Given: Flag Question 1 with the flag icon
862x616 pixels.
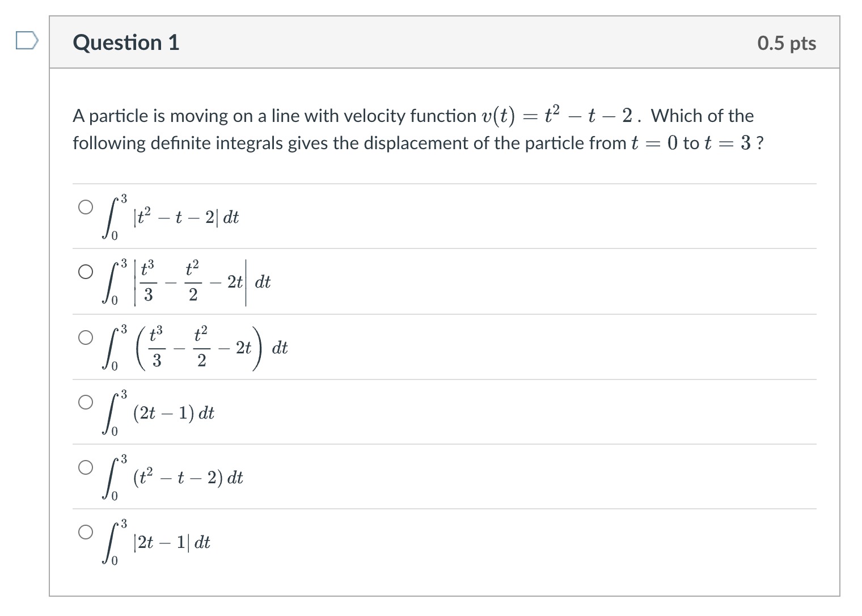Looking at the screenshot, I should [x=27, y=42].
